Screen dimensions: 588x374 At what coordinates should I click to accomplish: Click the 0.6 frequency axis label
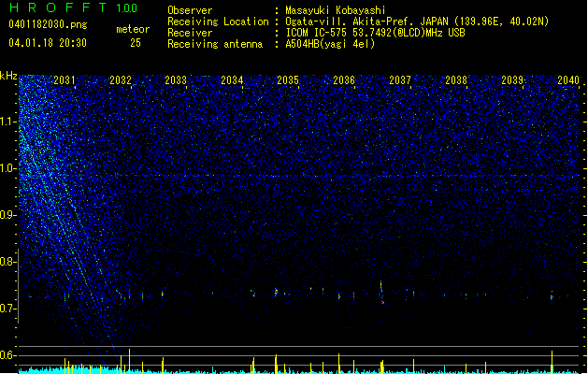point(8,355)
